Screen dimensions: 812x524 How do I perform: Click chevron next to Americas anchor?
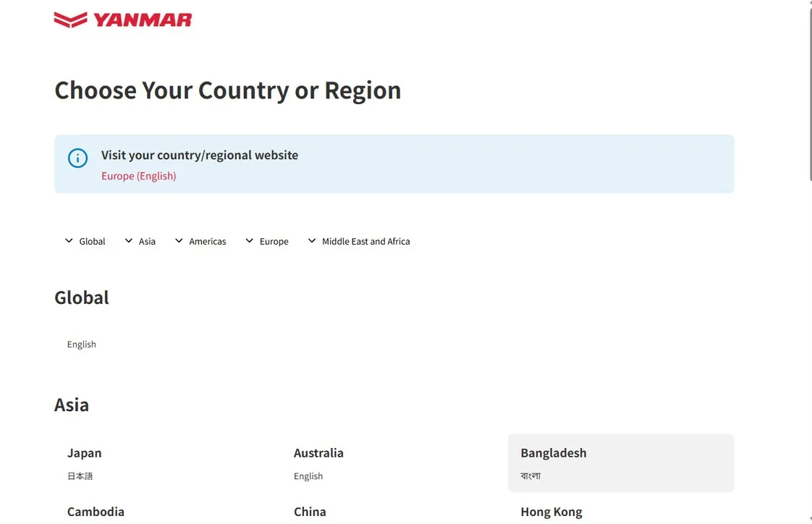[179, 241]
